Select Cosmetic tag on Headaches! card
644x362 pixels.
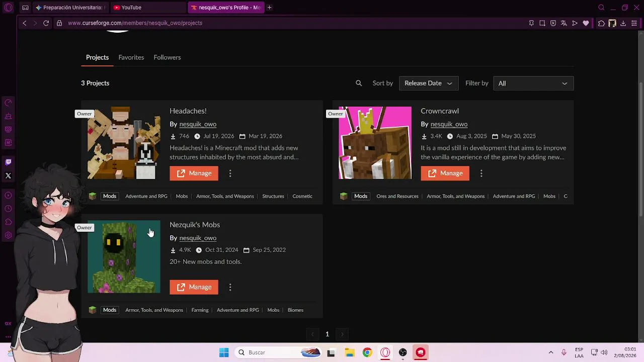coord(302,196)
